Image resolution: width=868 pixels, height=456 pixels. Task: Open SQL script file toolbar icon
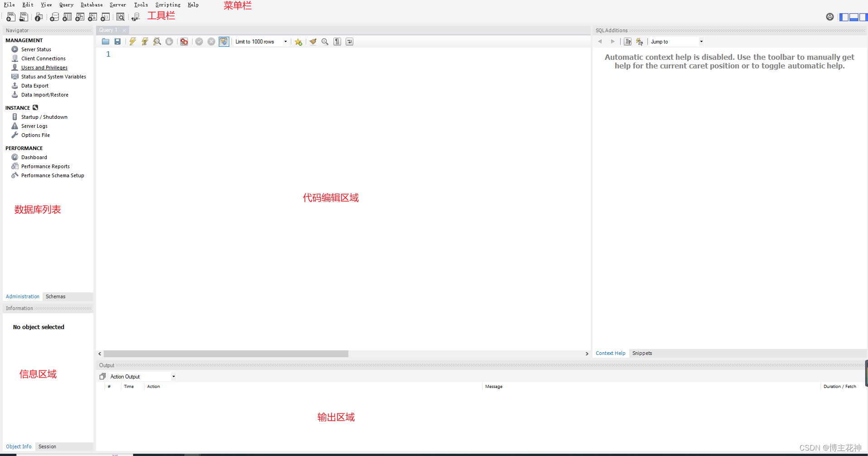(x=24, y=17)
